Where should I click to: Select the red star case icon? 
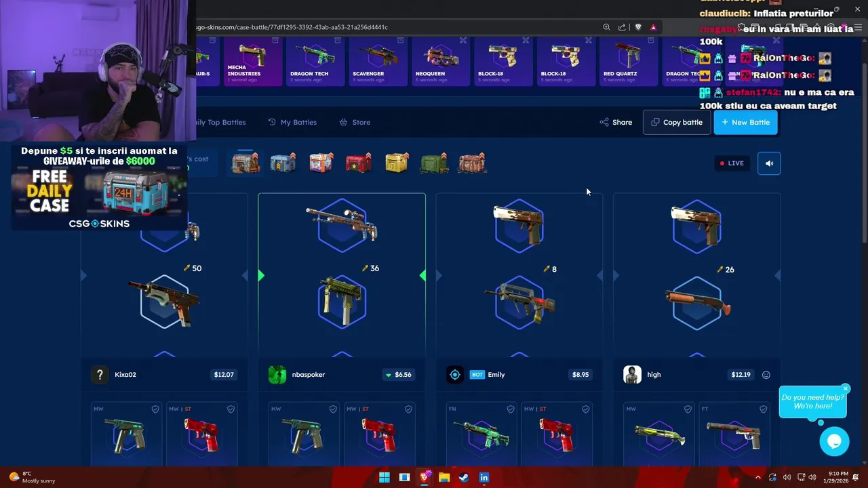point(359,163)
